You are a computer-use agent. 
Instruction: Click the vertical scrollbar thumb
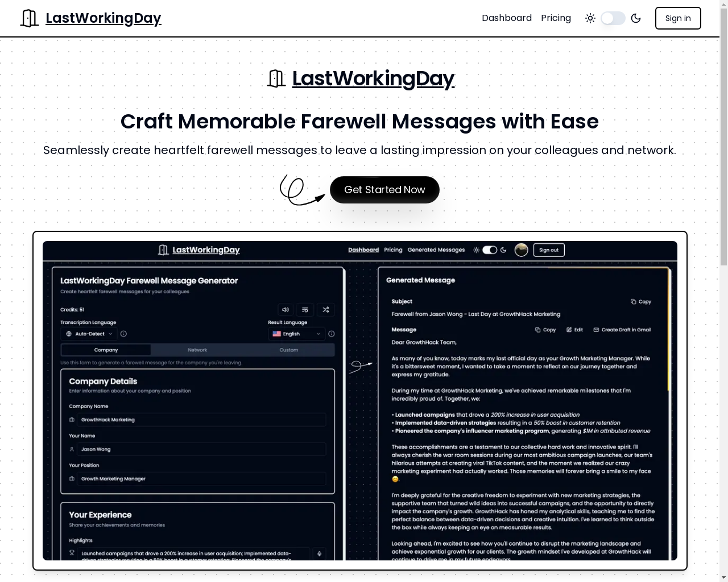point(723,138)
